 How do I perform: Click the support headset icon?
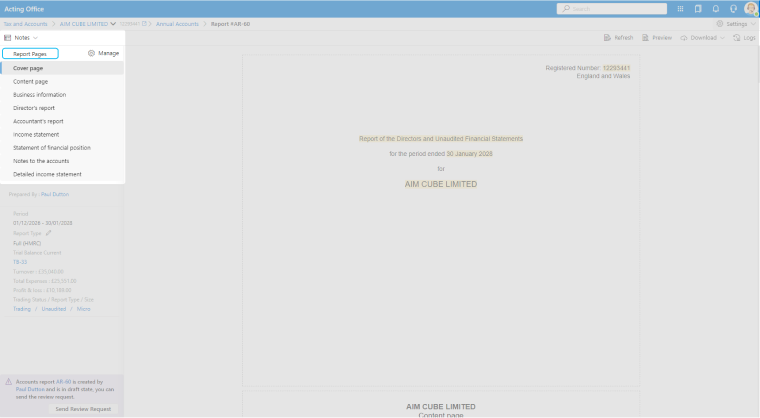(x=732, y=9)
